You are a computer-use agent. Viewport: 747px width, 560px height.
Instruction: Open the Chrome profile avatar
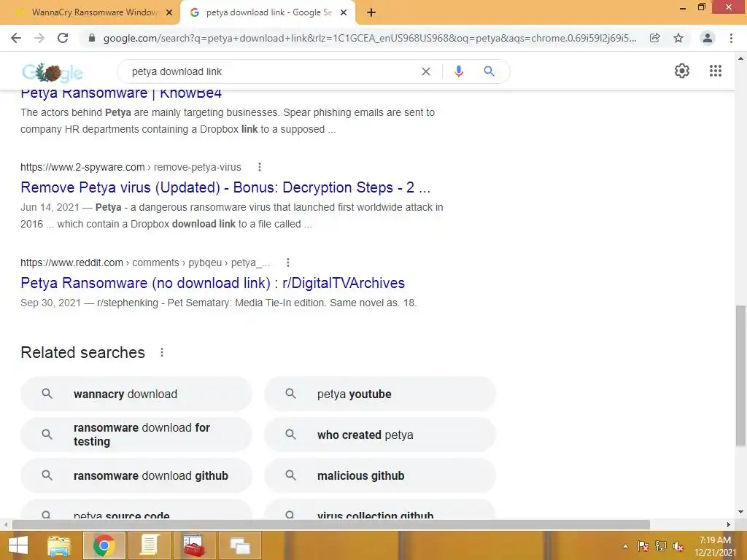pos(708,38)
